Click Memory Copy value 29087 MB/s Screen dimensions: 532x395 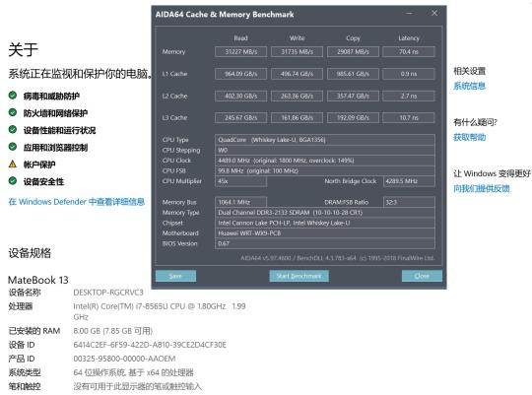click(x=353, y=51)
